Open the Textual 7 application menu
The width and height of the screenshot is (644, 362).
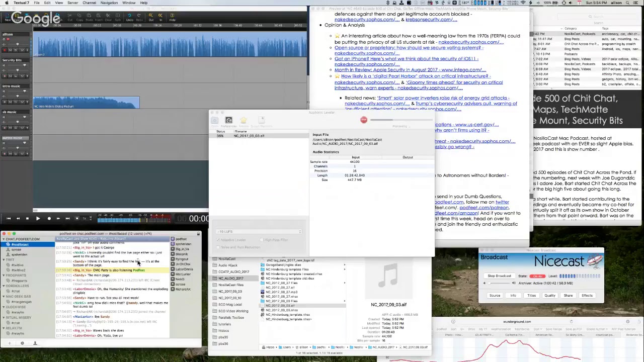point(21,3)
